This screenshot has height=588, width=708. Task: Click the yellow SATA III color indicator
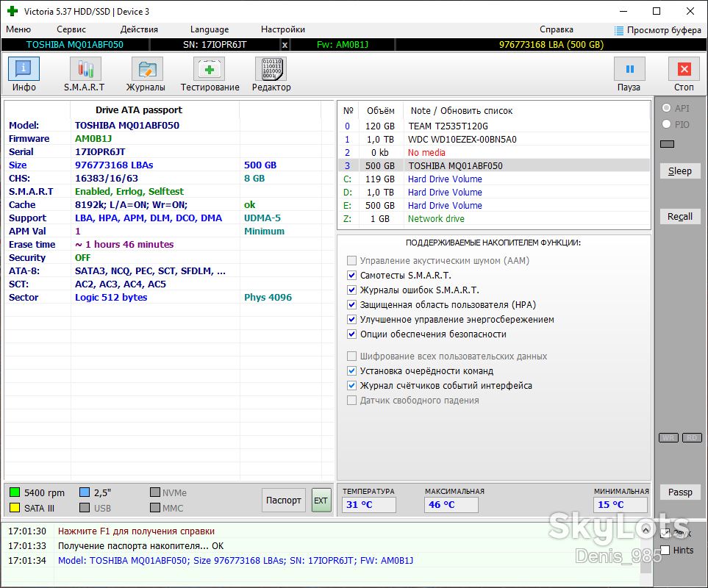(15, 508)
